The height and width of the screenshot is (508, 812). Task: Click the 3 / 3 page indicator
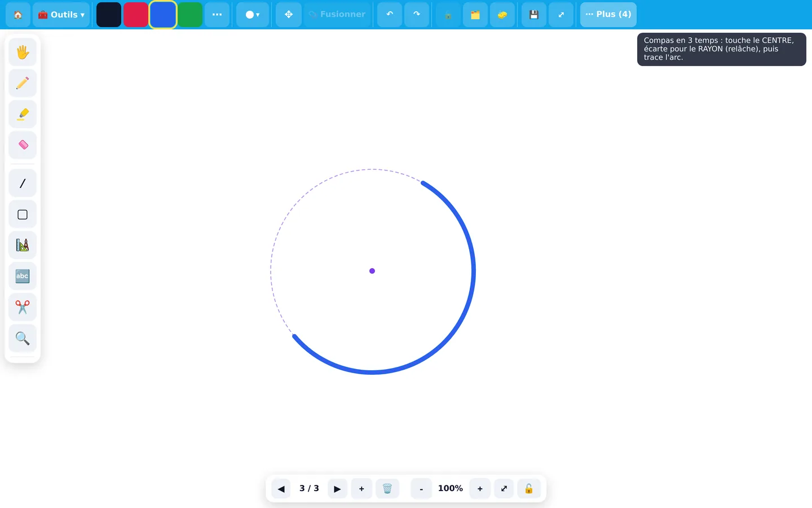click(309, 489)
